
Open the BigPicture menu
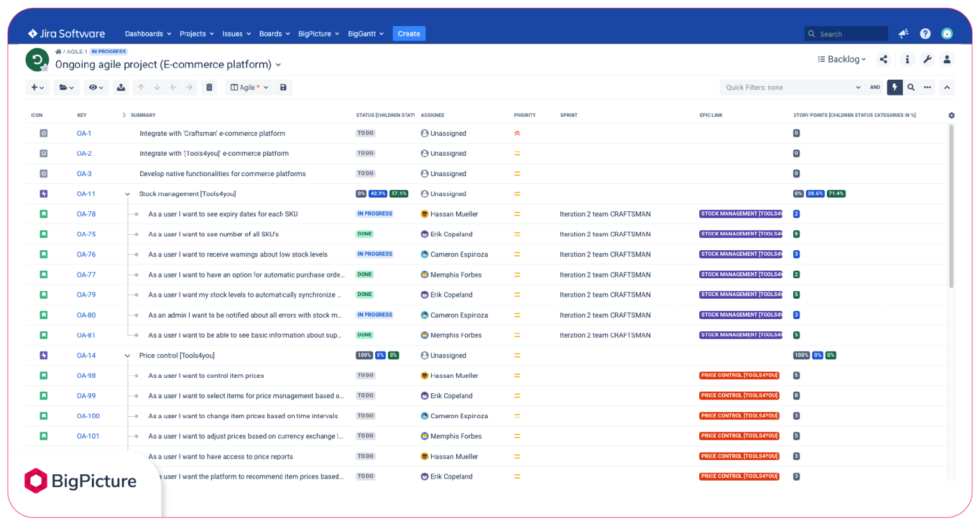click(x=318, y=34)
